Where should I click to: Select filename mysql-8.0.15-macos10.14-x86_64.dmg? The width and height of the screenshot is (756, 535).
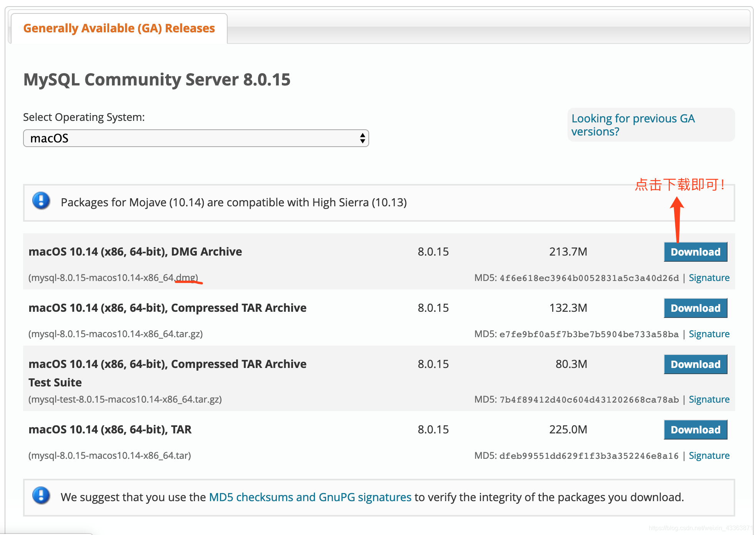[113, 278]
